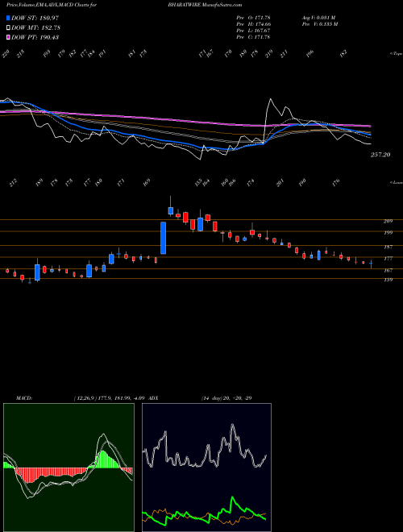
Task: Click the 177 price level label
Action: coord(388,259)
